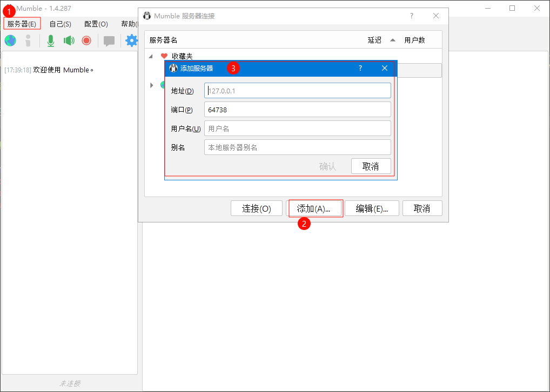Click the red heart favorites icon

coord(164,56)
